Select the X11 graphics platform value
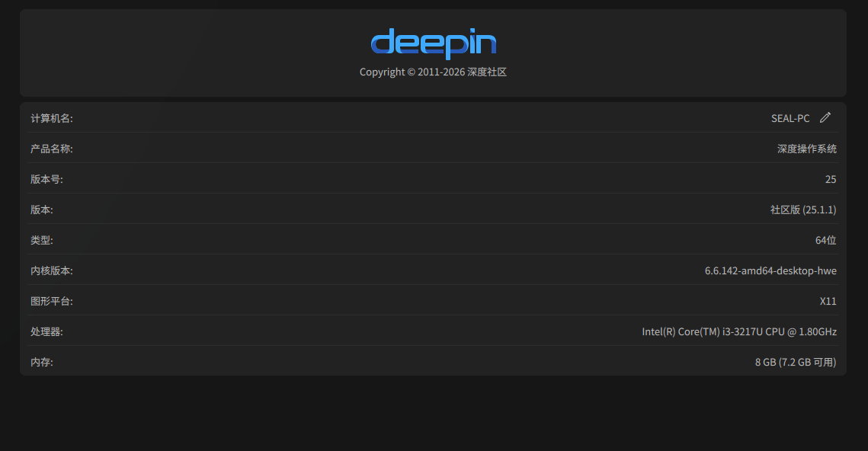Viewport: 868px width, 451px height. [x=828, y=301]
